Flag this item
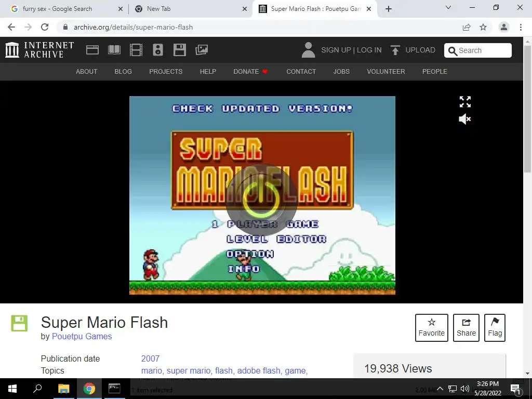Screen dimensions: 532x399 click(495, 328)
